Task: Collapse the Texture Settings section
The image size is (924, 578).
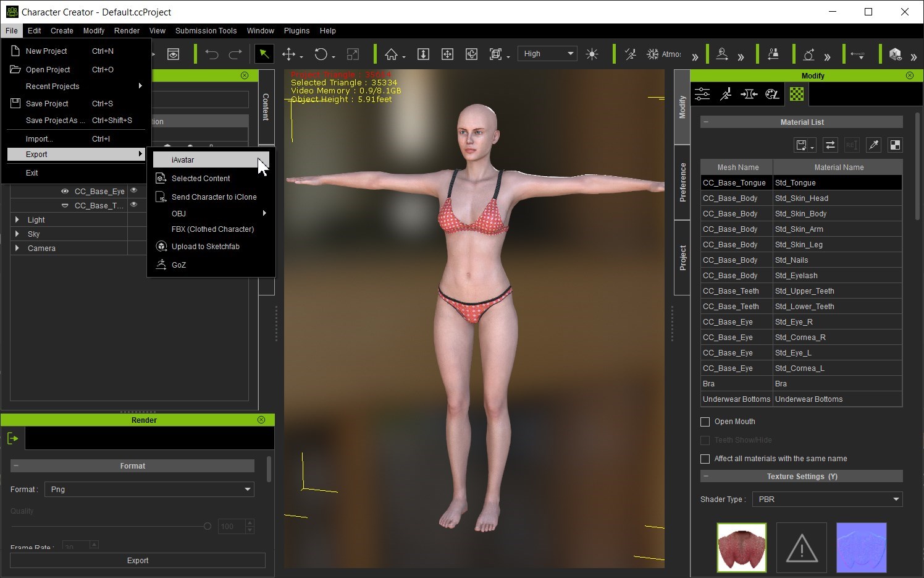Action: point(706,476)
